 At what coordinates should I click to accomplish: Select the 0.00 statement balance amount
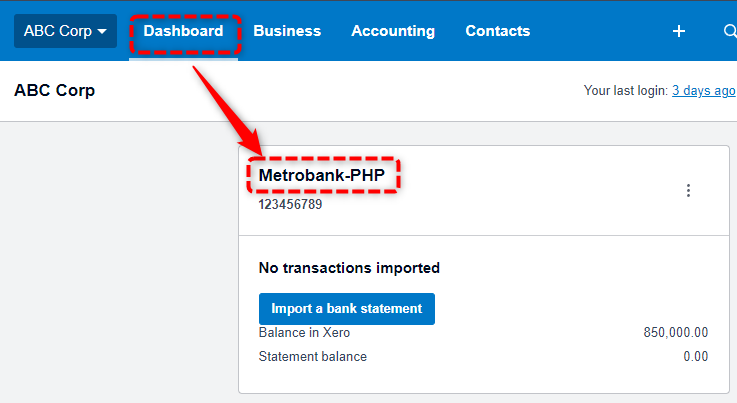(x=696, y=356)
